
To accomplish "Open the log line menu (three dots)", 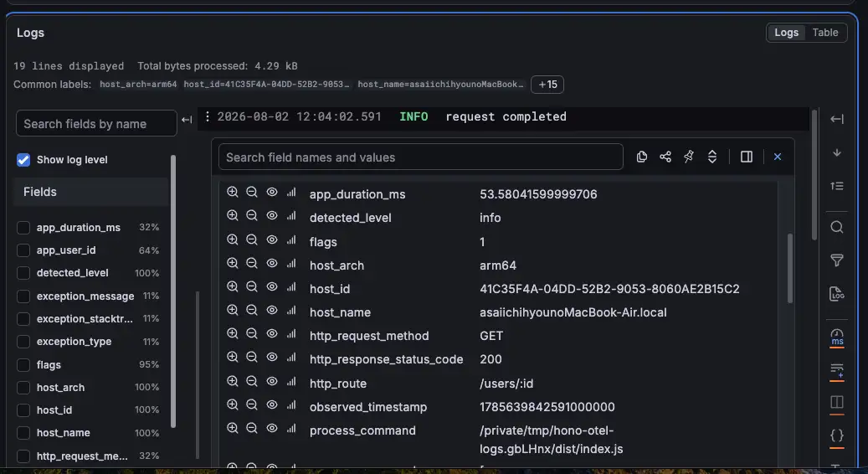I will (207, 116).
